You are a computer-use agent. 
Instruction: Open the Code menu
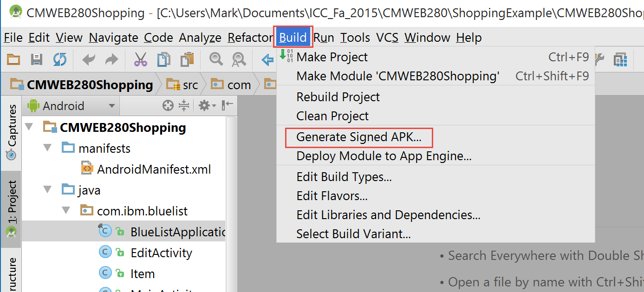pyautogui.click(x=159, y=38)
